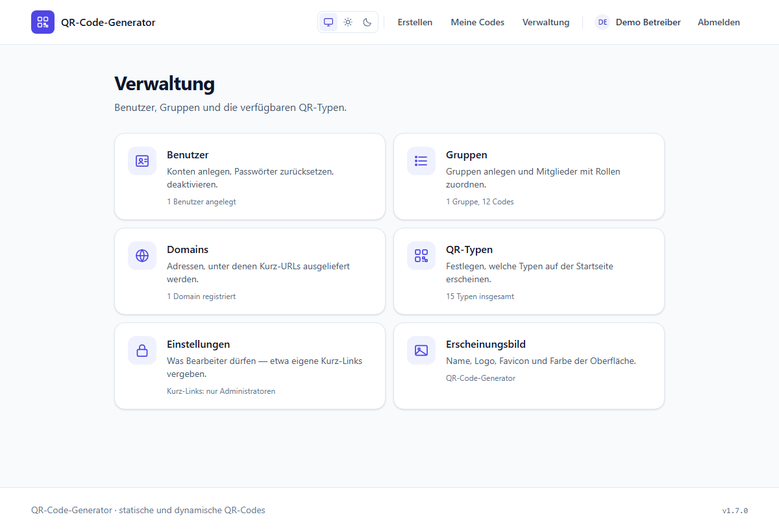
Task: Open the Erscheinungsbild card title
Action: coord(486,345)
